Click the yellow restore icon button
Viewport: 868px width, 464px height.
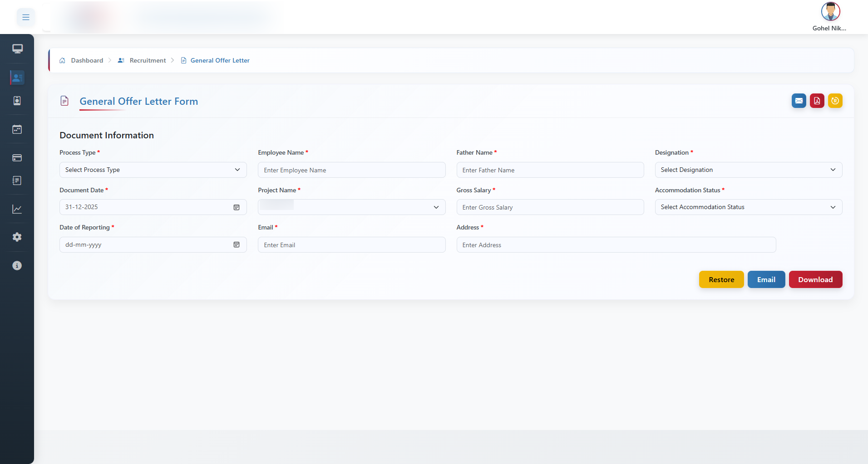point(835,101)
